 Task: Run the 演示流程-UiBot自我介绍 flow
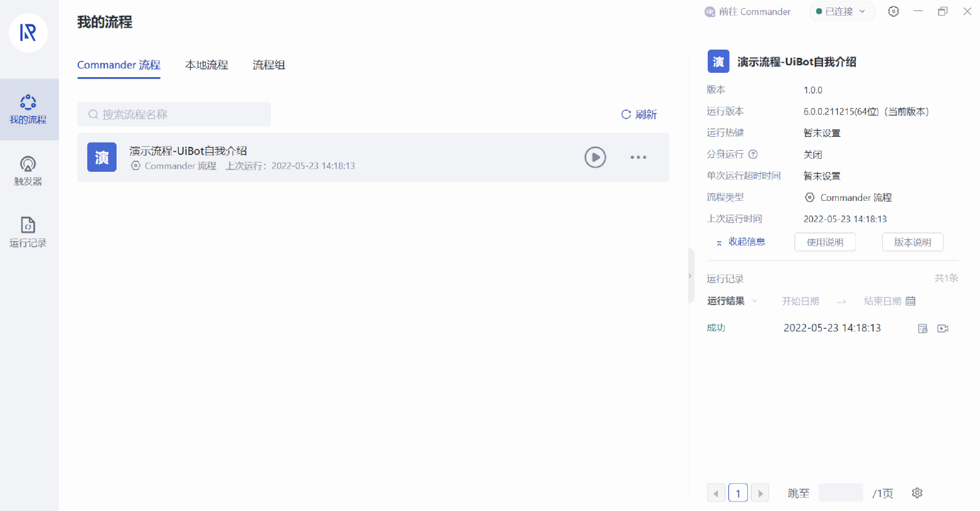pyautogui.click(x=595, y=157)
